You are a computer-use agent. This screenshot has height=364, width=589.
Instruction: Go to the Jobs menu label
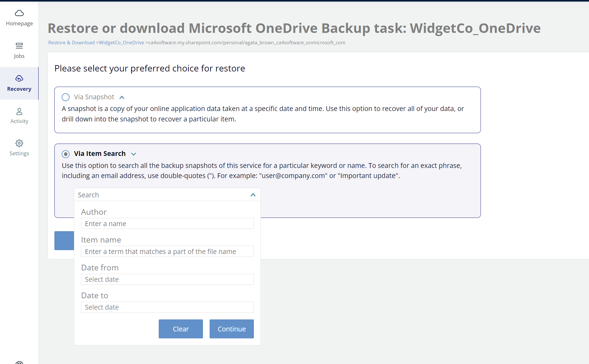pyautogui.click(x=19, y=56)
